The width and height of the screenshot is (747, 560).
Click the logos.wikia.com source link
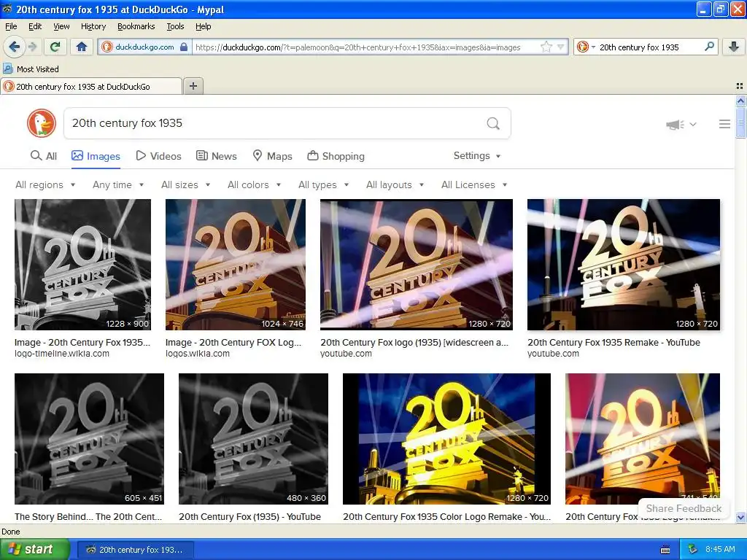[x=198, y=354]
